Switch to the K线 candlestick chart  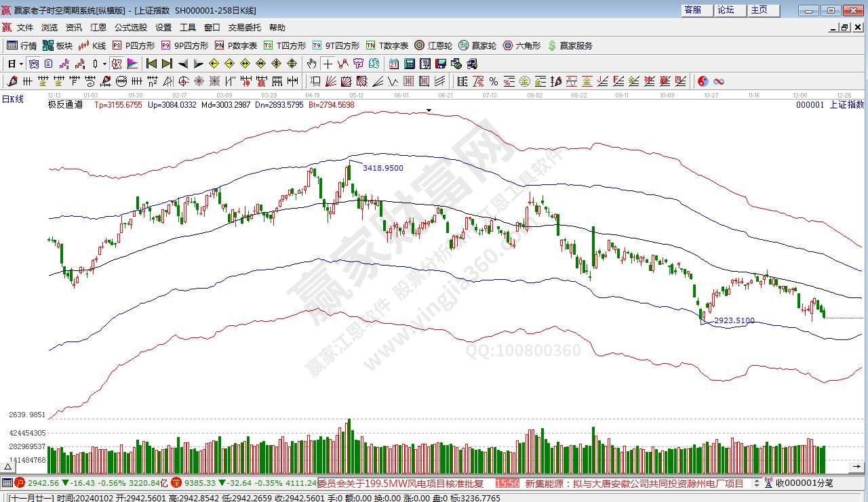tap(92, 45)
